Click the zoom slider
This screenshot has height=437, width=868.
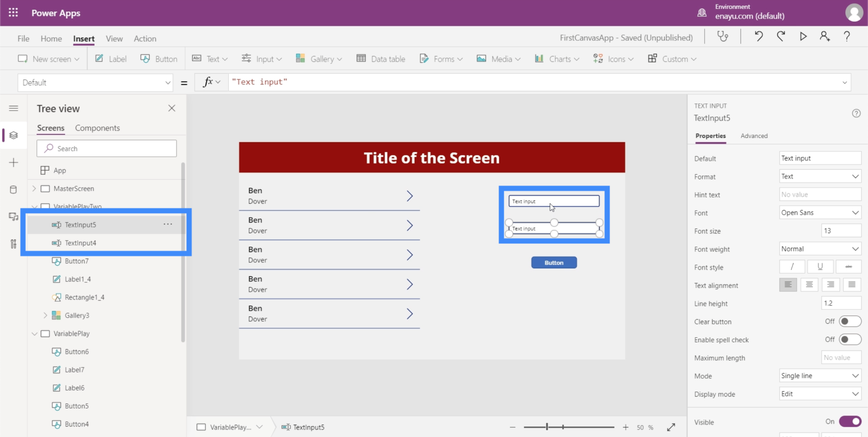568,427
